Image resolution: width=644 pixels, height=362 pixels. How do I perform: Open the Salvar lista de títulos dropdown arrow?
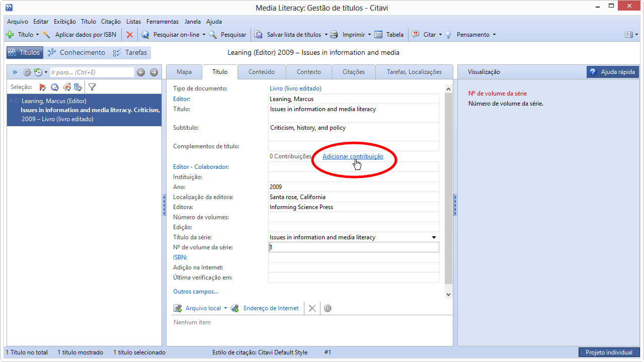326,35
